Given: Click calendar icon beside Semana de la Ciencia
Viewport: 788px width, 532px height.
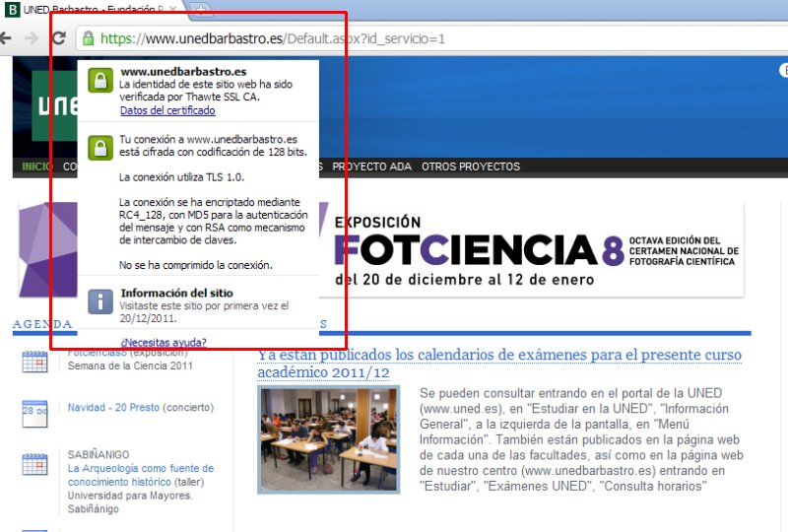Looking at the screenshot, I should click(34, 362).
